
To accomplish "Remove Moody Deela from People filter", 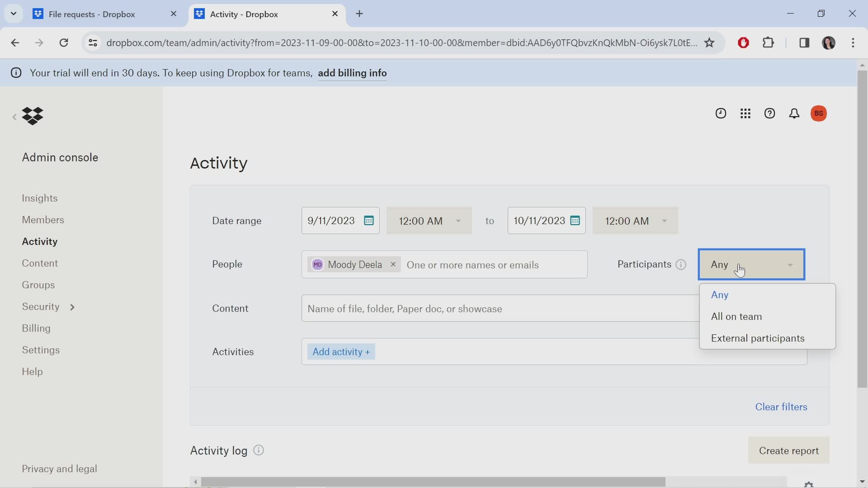I will click(393, 264).
